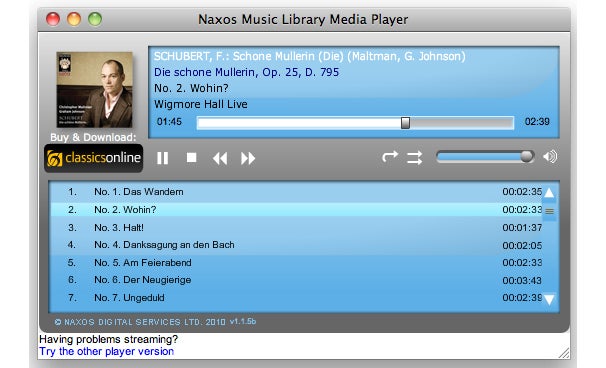Image resolution: width=606 pixels, height=368 pixels.
Task: Pause playback with the pause icon
Action: [162, 158]
